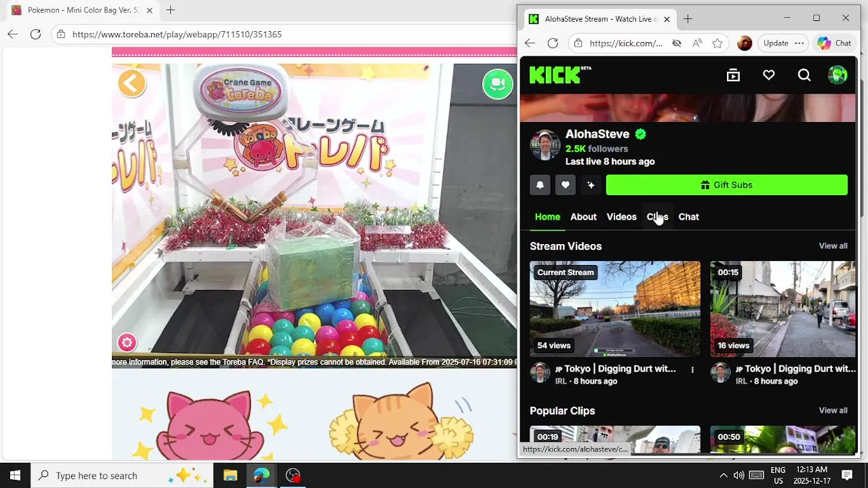
Task: Open the volume control in system tray
Action: [x=738, y=475]
